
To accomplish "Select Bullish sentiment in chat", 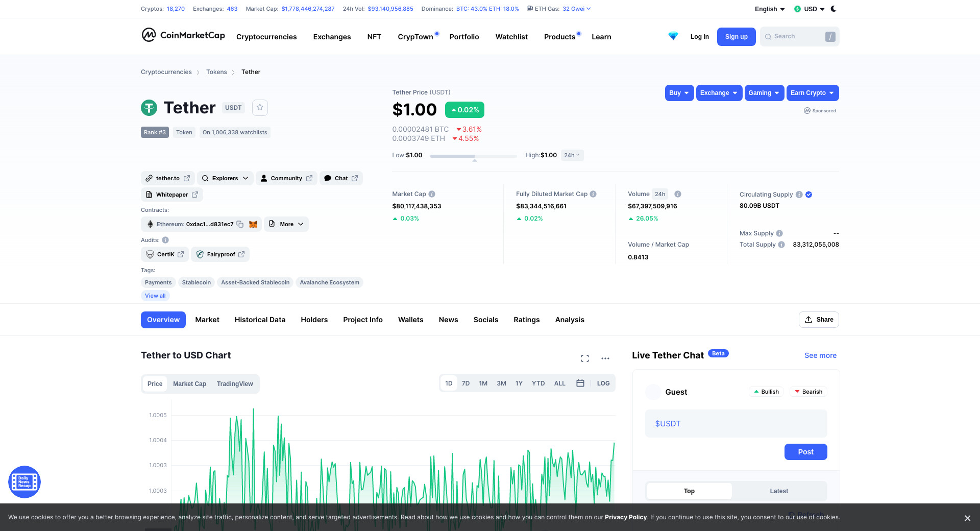I will (766, 392).
